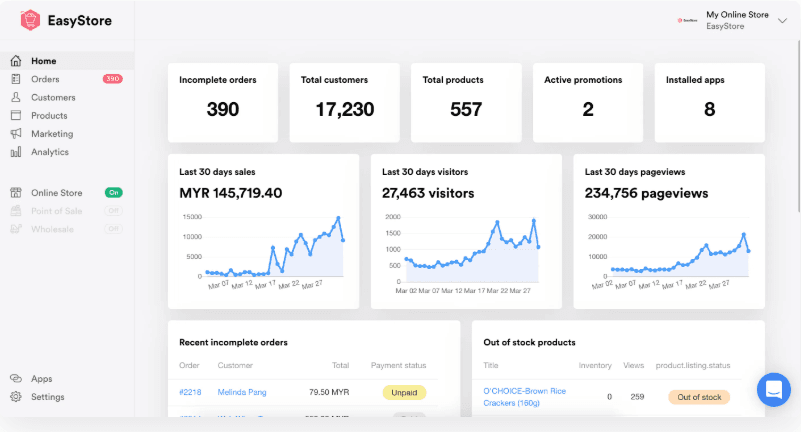Click the Point of Sale register icon
Viewport: 801px width, 432px height.
point(16,211)
